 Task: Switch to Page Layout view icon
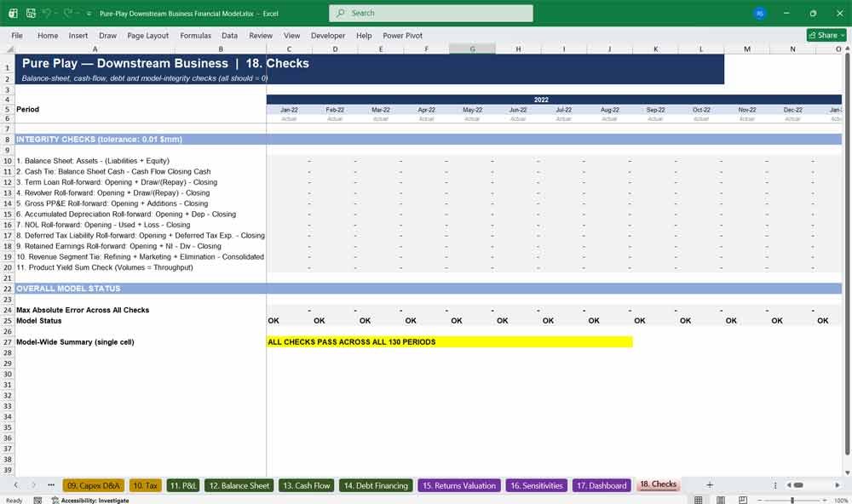[x=721, y=500]
